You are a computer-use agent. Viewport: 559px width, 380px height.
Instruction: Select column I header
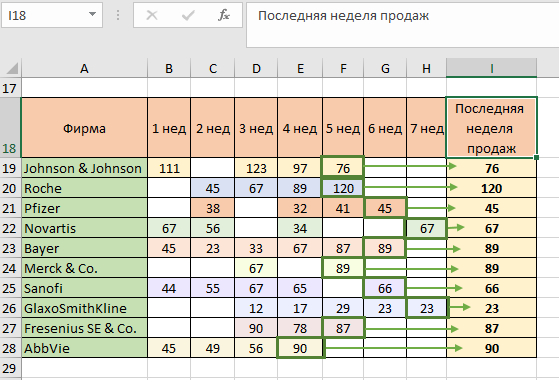(x=492, y=68)
